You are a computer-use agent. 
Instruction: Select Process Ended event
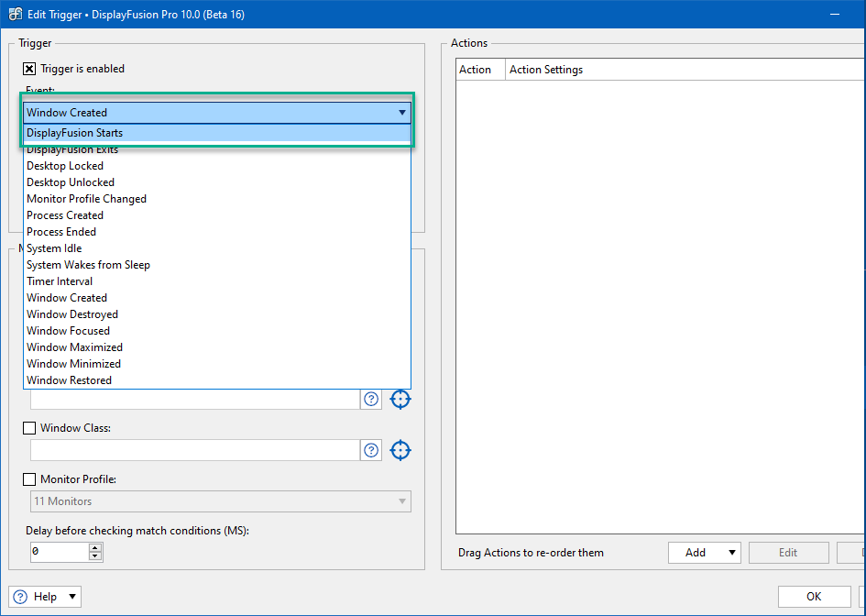pyautogui.click(x=217, y=232)
